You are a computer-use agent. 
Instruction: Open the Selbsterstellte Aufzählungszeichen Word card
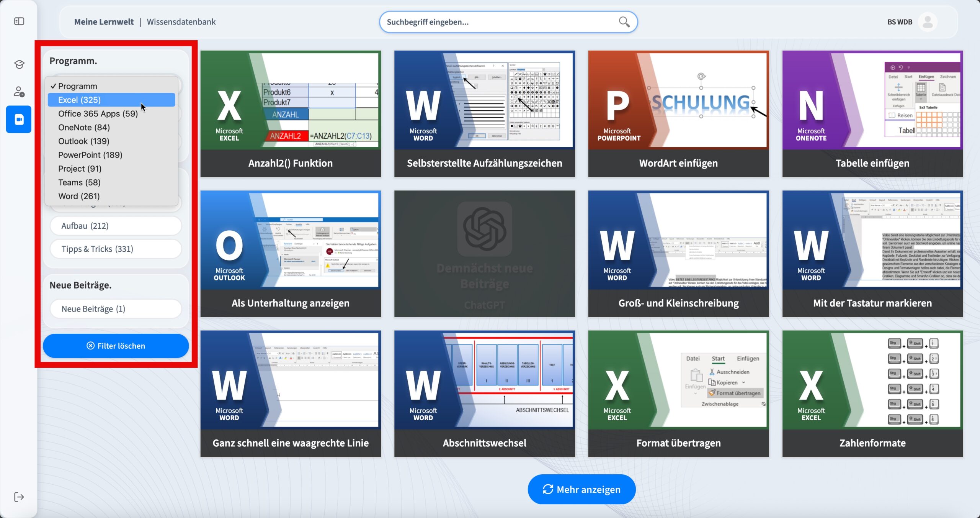pos(485,114)
